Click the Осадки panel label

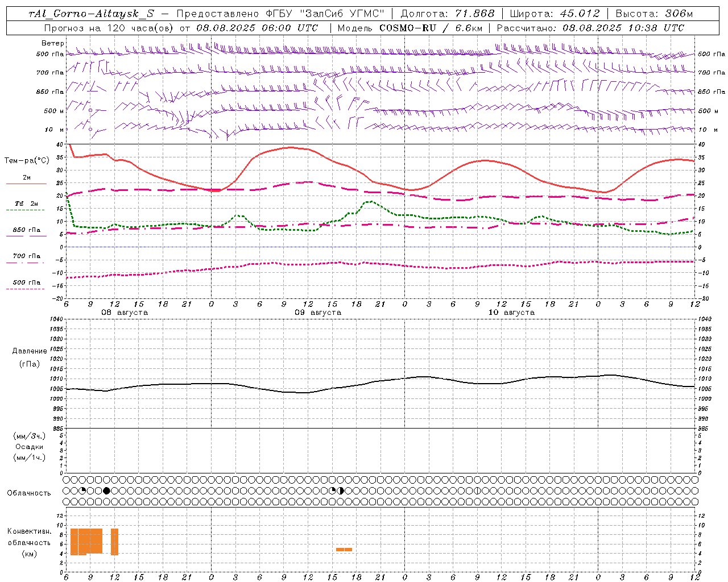tap(30, 447)
